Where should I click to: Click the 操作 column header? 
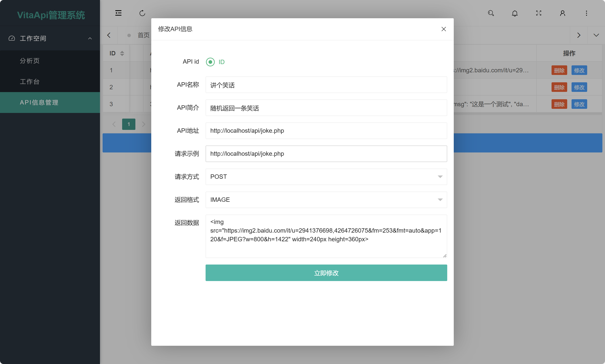click(x=569, y=53)
